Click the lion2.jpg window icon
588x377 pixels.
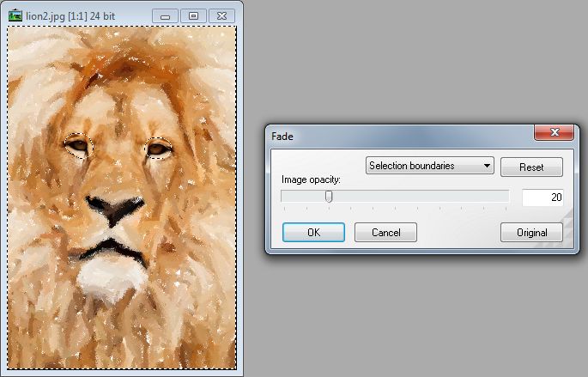click(x=14, y=15)
